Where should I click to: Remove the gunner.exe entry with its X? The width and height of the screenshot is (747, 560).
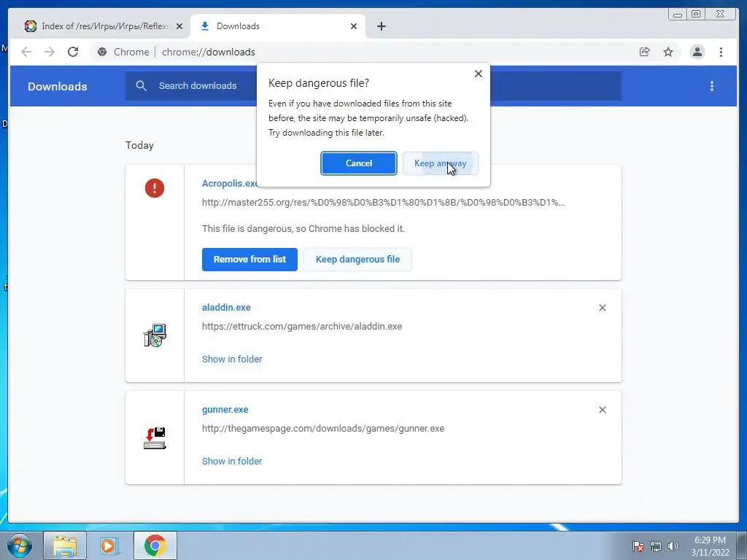pos(602,410)
